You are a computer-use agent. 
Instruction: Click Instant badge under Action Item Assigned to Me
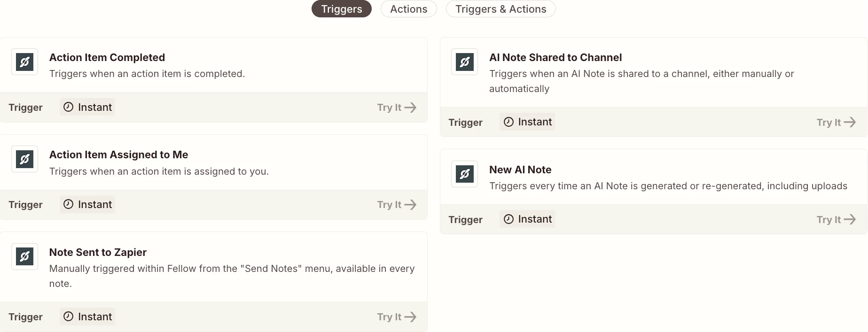pos(87,205)
